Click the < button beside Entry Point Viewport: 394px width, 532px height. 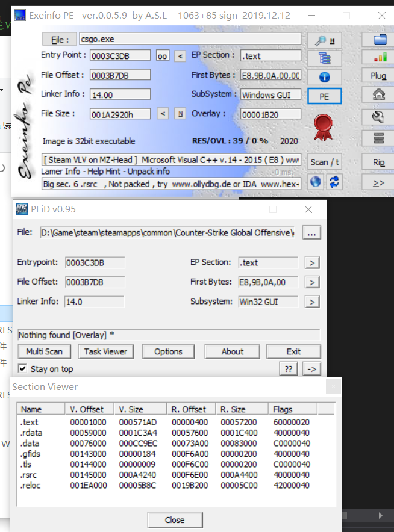180,56
